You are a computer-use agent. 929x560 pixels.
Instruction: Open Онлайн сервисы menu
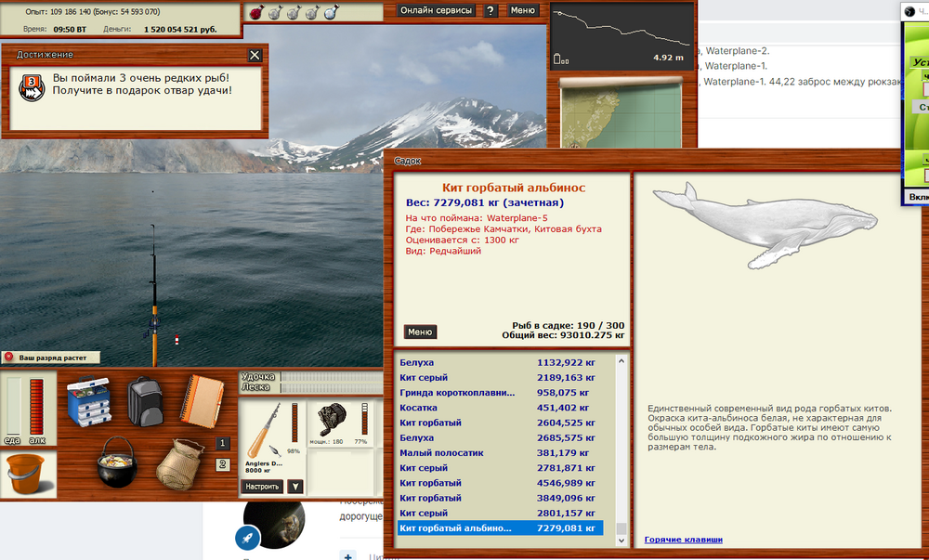437,11
